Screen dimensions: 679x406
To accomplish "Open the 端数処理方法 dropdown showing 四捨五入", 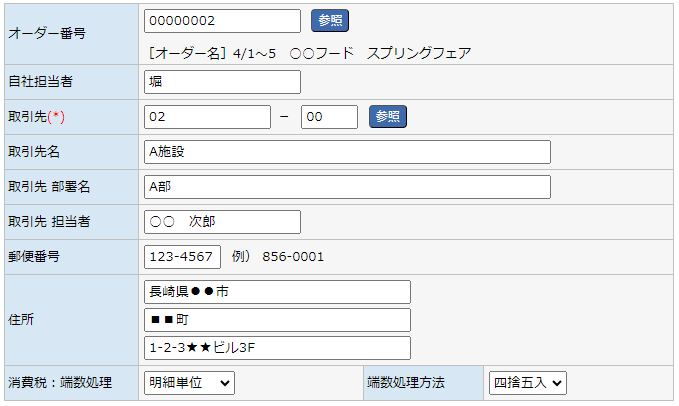I will 527,383.
